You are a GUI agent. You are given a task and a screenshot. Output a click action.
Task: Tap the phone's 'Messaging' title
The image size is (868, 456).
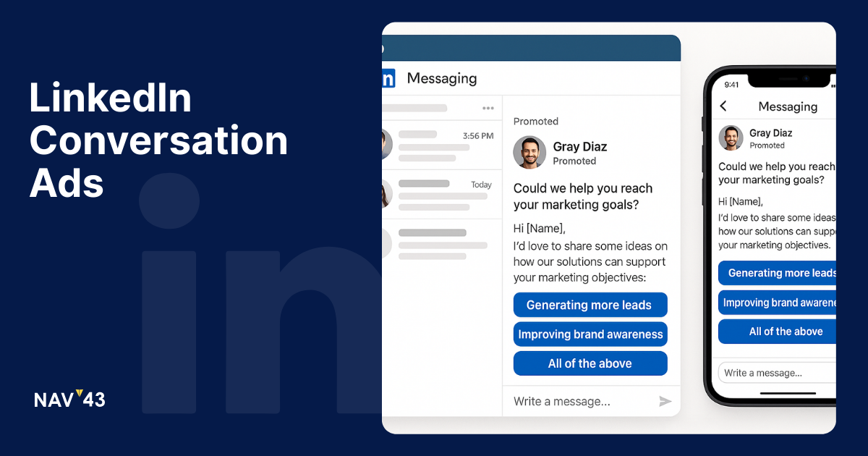tap(788, 106)
